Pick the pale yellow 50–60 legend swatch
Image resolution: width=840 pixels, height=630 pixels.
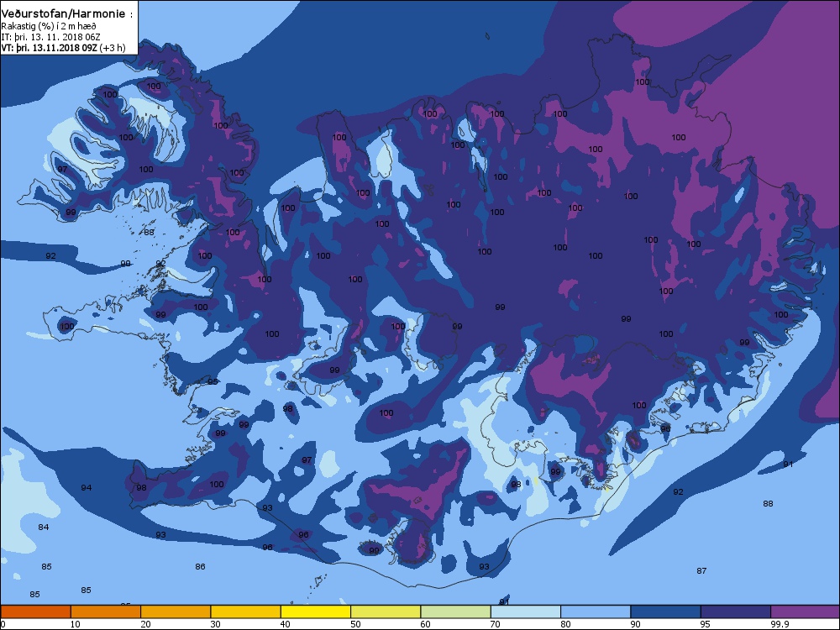point(386,612)
